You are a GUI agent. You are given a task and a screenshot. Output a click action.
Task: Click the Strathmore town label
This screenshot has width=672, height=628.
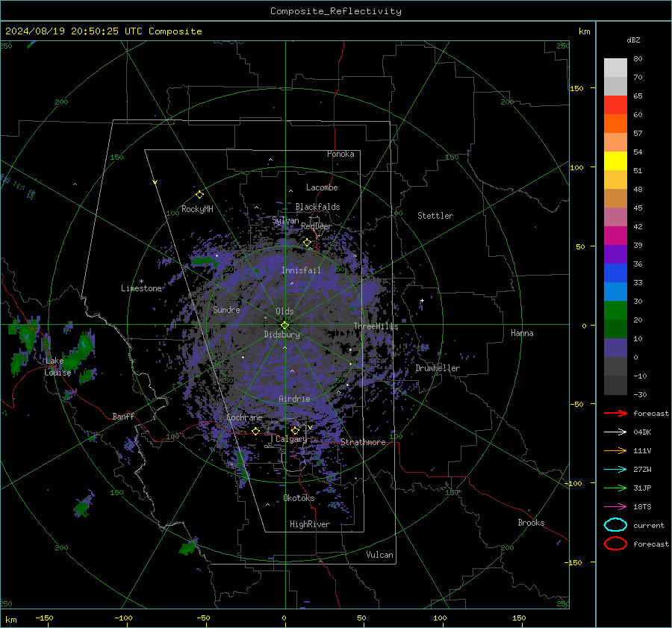coord(363,442)
